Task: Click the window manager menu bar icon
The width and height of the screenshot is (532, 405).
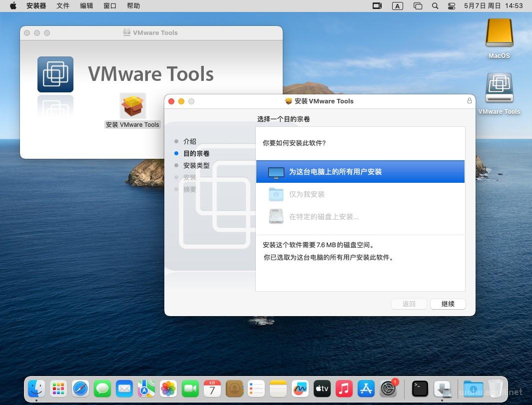Action: [418, 6]
